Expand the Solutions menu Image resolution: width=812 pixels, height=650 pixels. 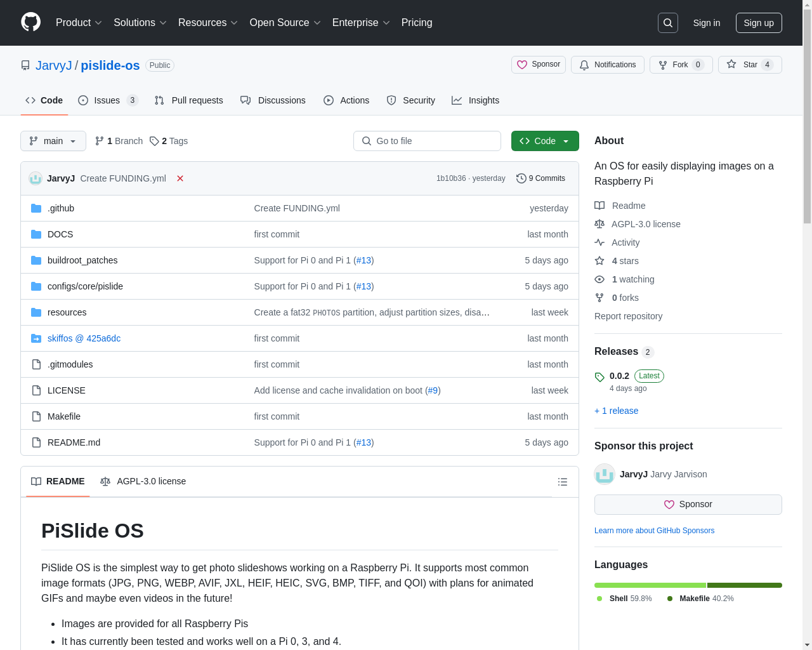tap(140, 23)
